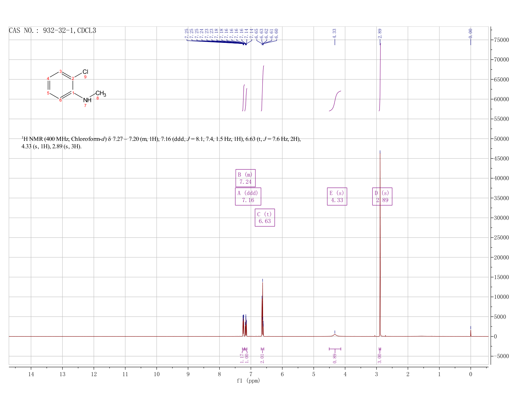Click the CAS NO.: 932-32-1,CDCL3 title

(x=53, y=31)
